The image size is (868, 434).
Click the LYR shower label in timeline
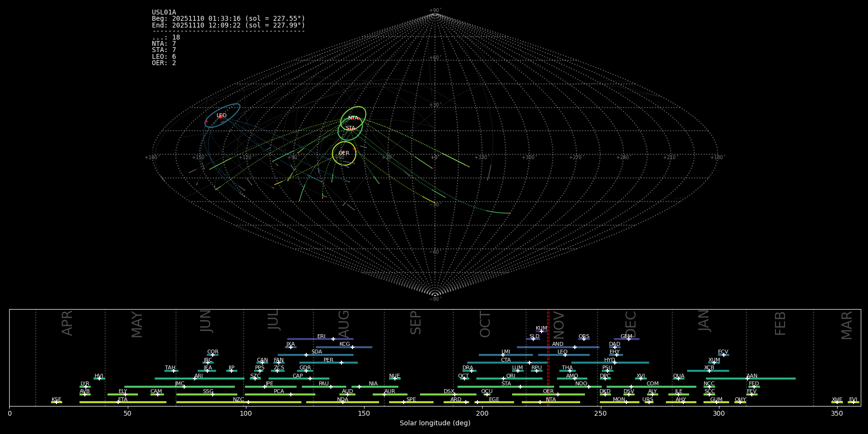tap(85, 384)
